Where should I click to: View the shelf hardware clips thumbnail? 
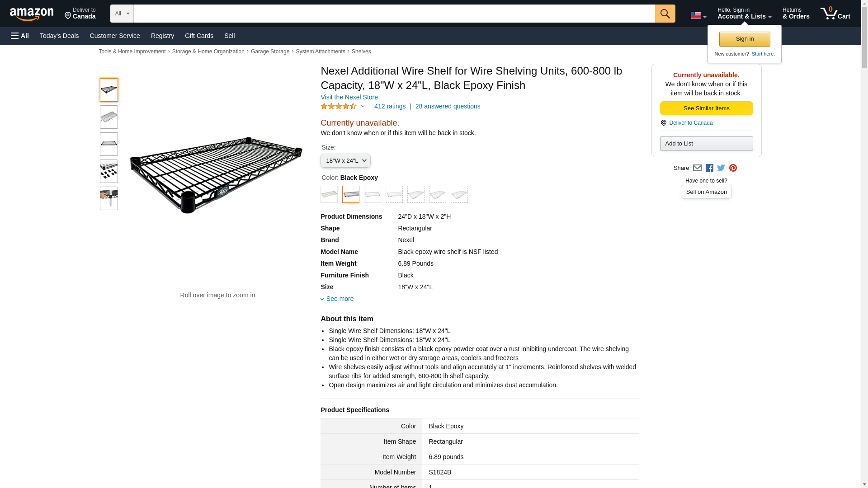pos(109,171)
